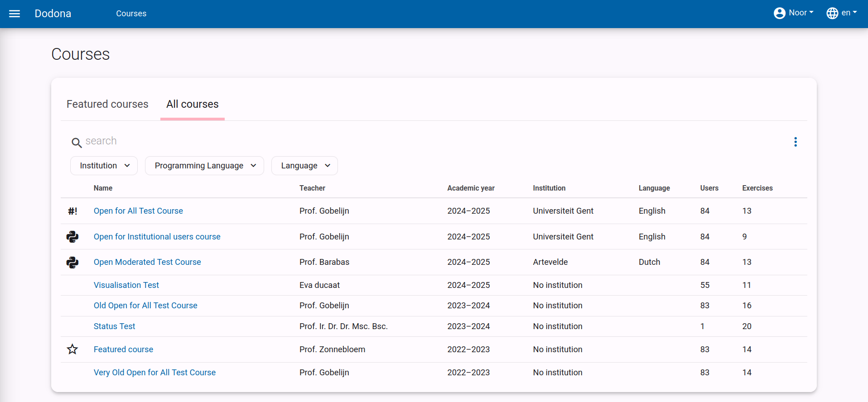
Task: Expand the Language filter dropdown
Action: (304, 166)
